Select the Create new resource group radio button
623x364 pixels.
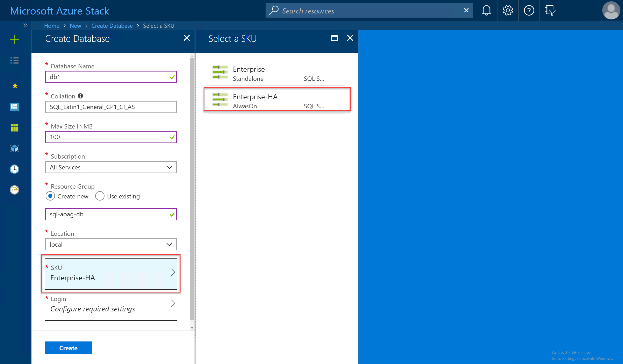point(51,196)
